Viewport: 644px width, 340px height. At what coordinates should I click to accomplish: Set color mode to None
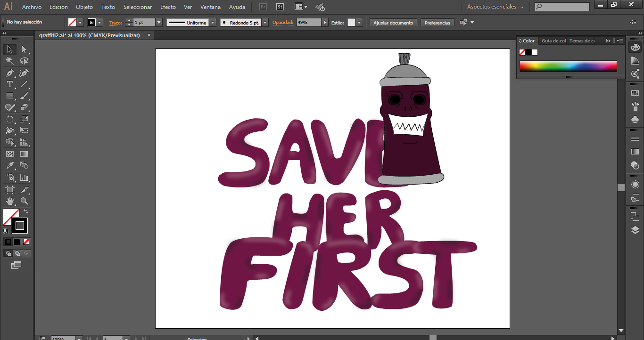click(26, 242)
